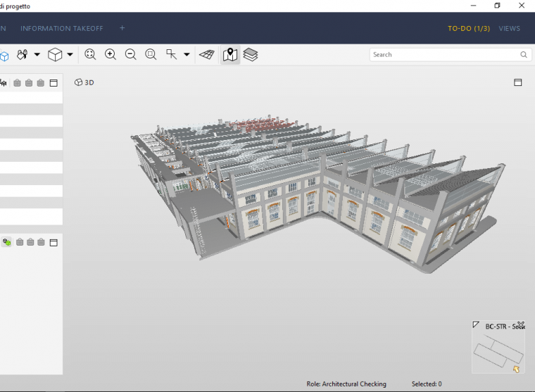This screenshot has width=535, height=392.
Task: Maximize the upper left panel
Action: (x=53, y=83)
